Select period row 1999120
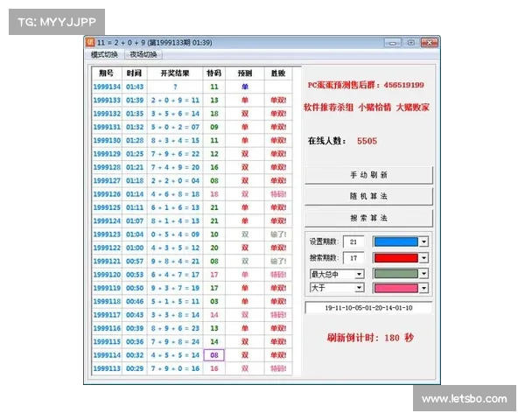 click(192, 274)
